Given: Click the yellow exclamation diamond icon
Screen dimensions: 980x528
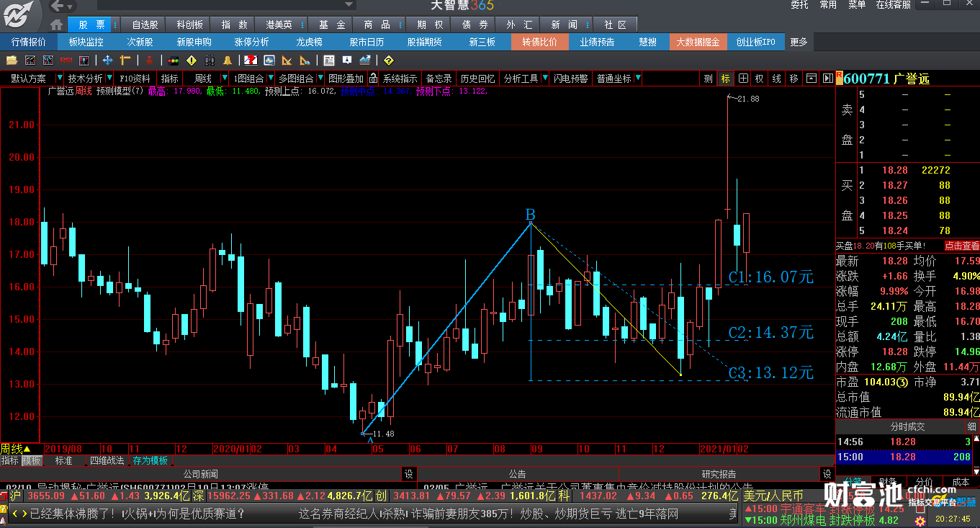Looking at the screenshot, I should [x=192, y=61].
